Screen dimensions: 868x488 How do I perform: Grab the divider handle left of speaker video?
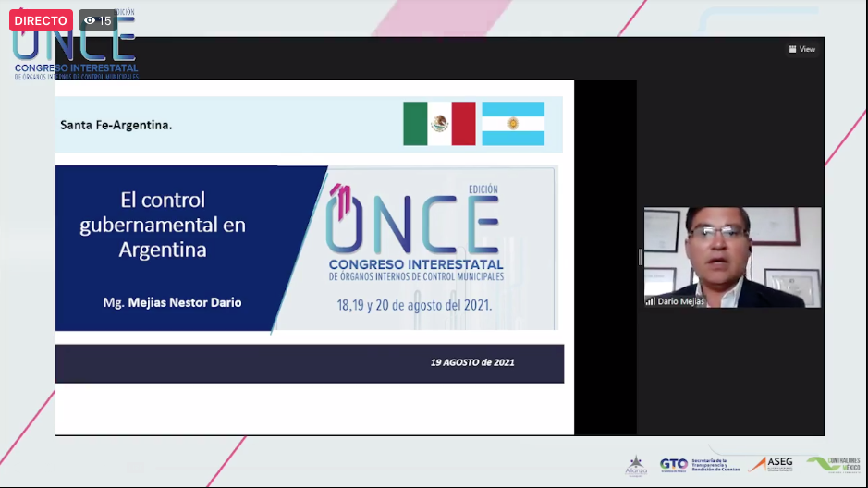click(640, 257)
